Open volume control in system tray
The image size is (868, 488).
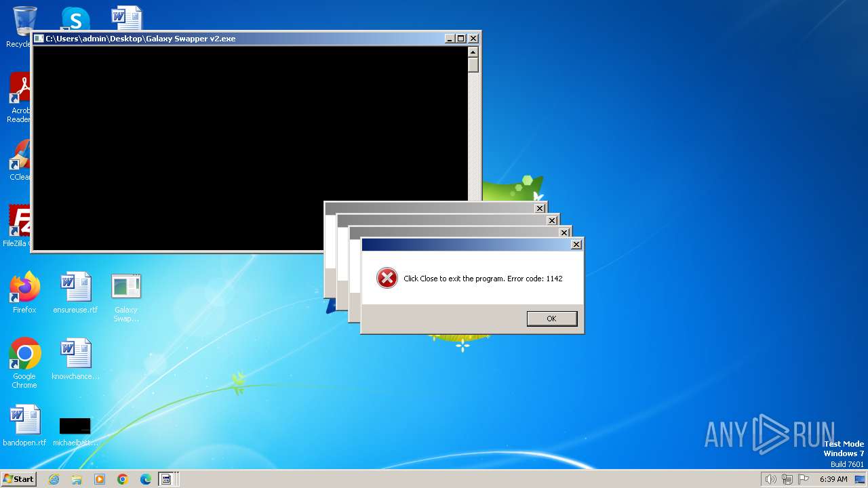click(x=770, y=479)
